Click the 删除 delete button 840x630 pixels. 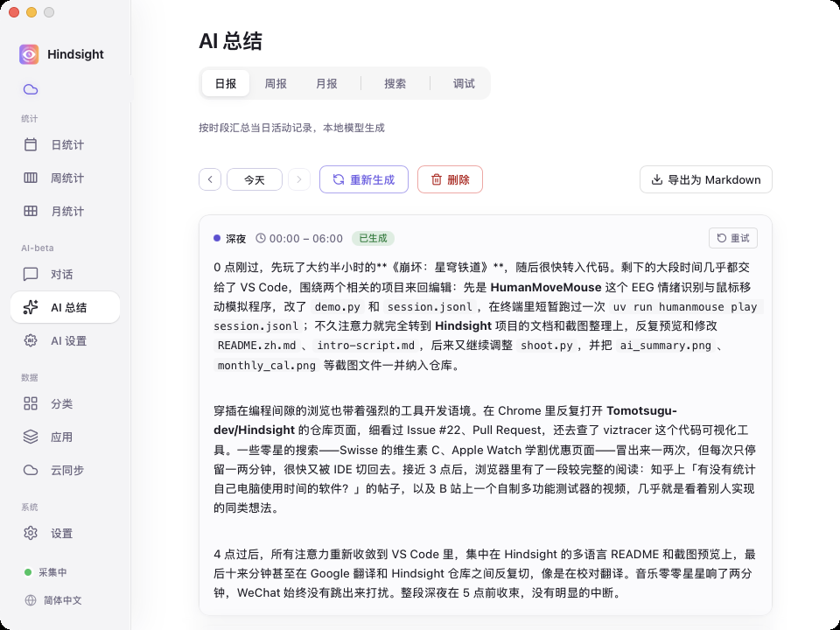(450, 179)
